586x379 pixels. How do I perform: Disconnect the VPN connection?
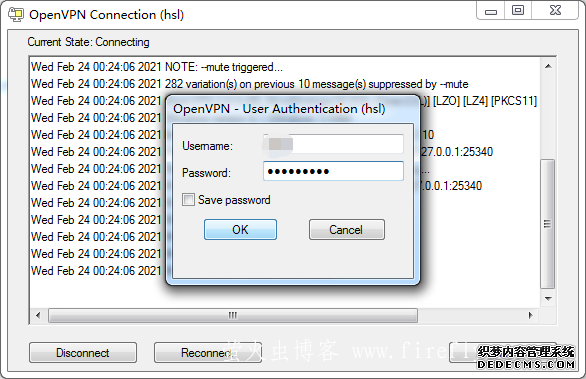pos(83,352)
